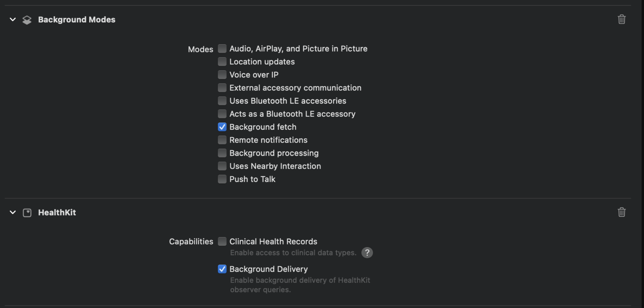
Task: Check the Location updates mode
Action: [222, 62]
